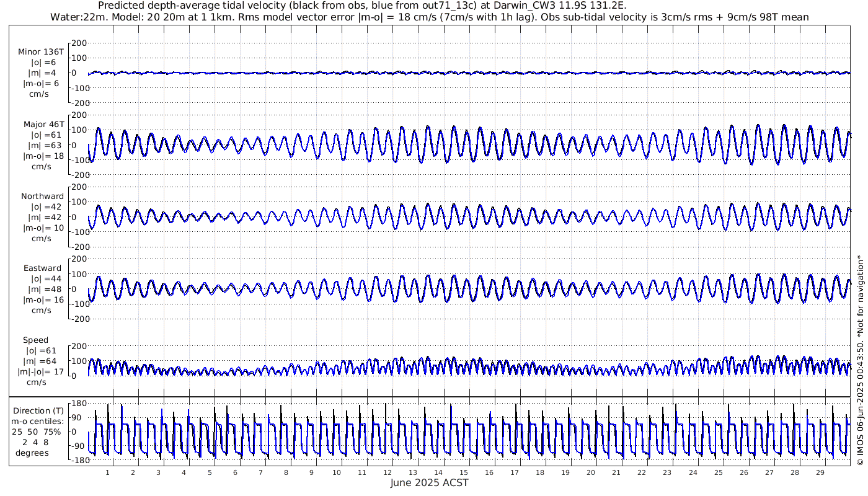Screen dimensions: 868x496
Task: Select the "25 50 75%" centile header
Action: pyautogui.click(x=38, y=432)
